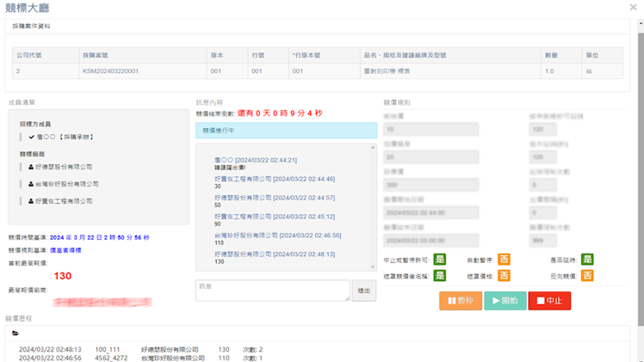
Task: Click the history row 2024/03/22 02:46:56 4562_4272
Action: tap(140, 358)
